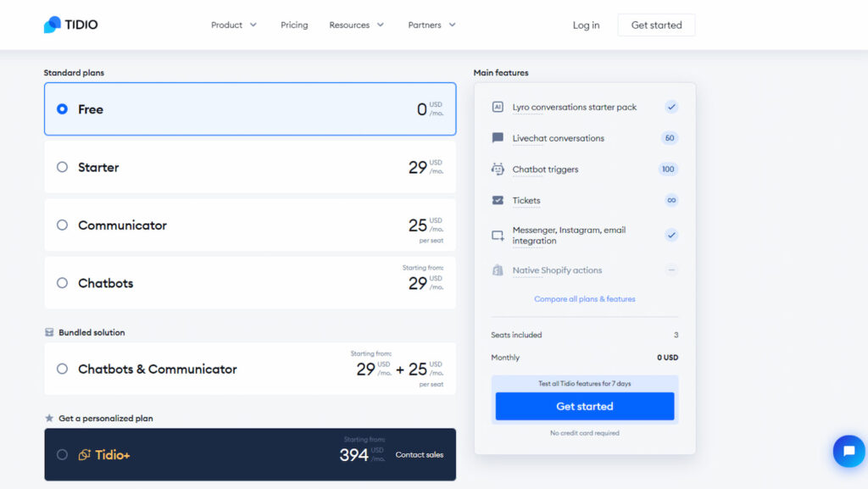This screenshot has width=868, height=489.
Task: Click Log in in the top navigation
Action: (x=585, y=25)
